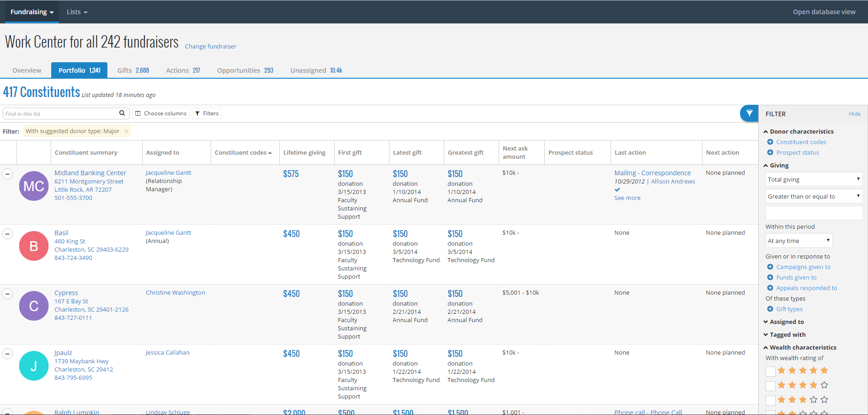
Task: Click completed checkmark under Mailing action
Action: (618, 189)
